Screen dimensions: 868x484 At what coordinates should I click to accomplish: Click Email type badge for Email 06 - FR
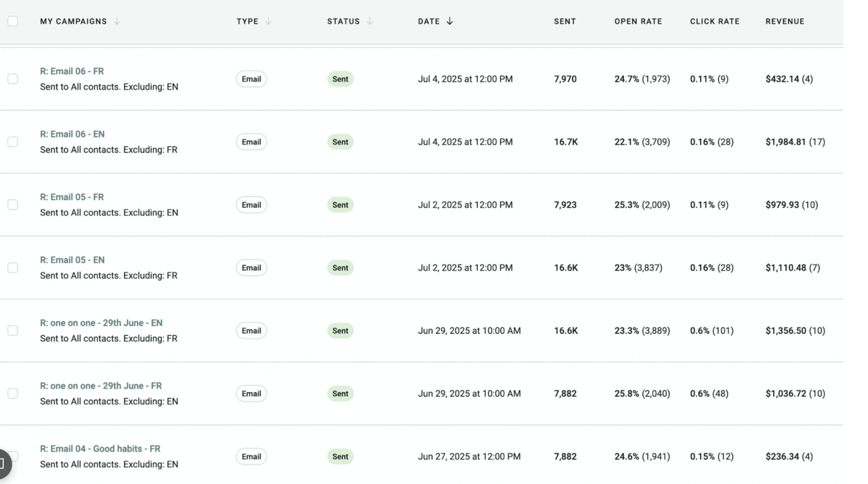point(251,79)
